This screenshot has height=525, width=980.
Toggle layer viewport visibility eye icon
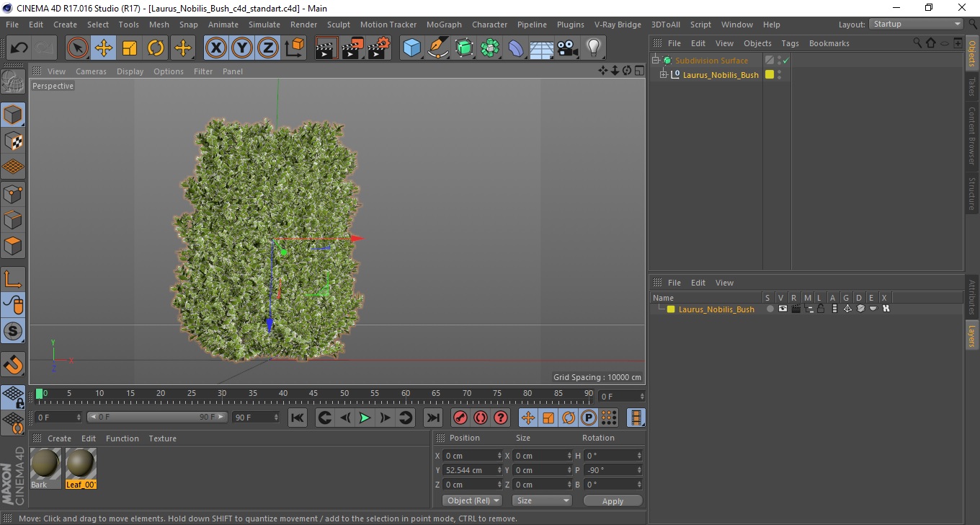point(783,309)
